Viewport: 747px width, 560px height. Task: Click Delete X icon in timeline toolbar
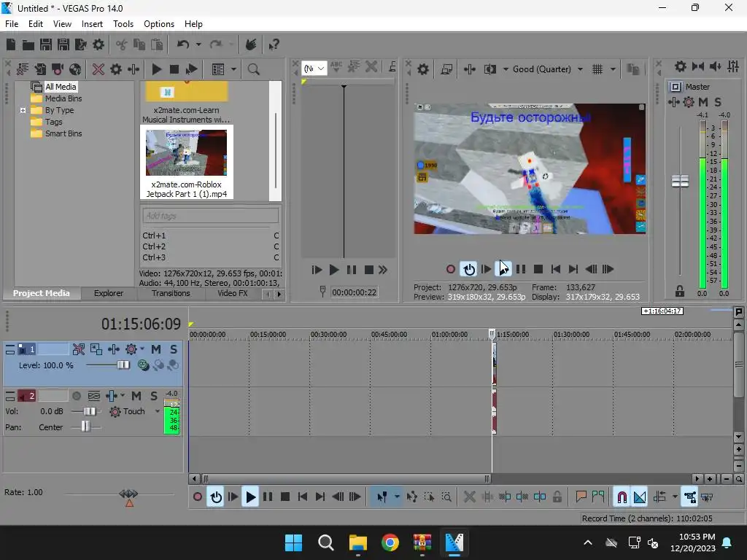469,497
